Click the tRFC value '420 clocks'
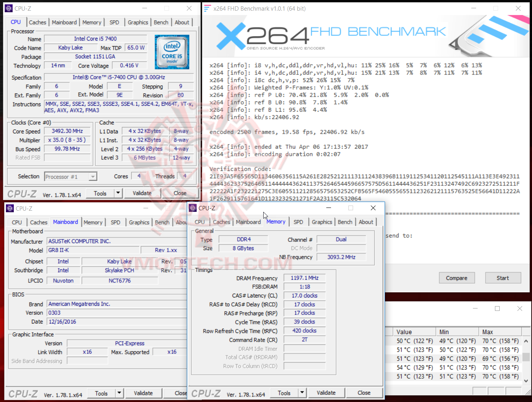Viewport: 532px width, 402px height. click(x=305, y=331)
